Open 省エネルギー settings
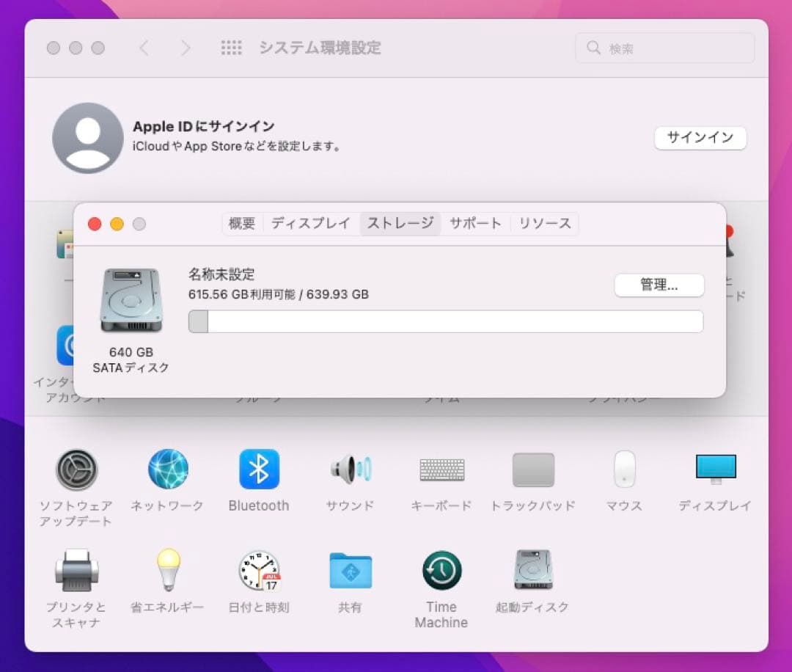This screenshot has width=792, height=672. 167,570
